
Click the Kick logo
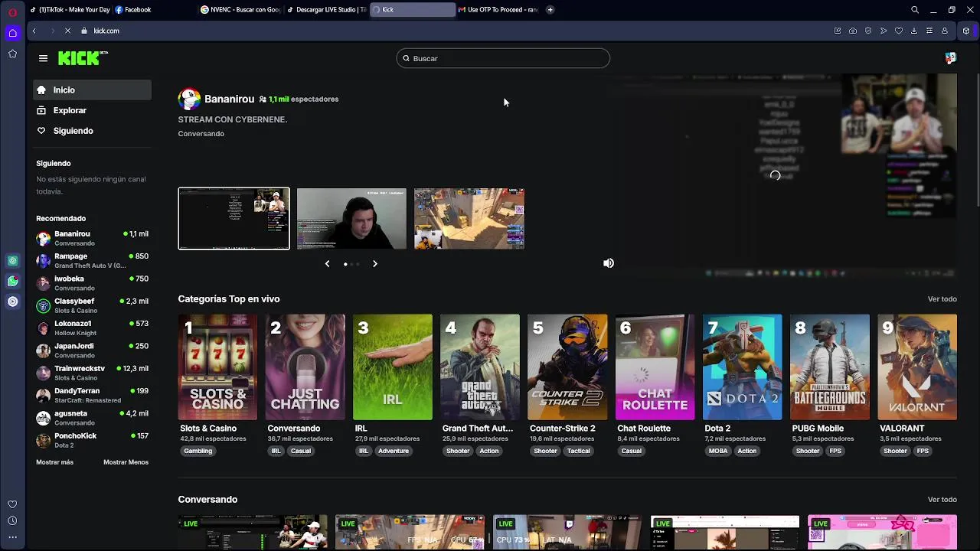83,58
